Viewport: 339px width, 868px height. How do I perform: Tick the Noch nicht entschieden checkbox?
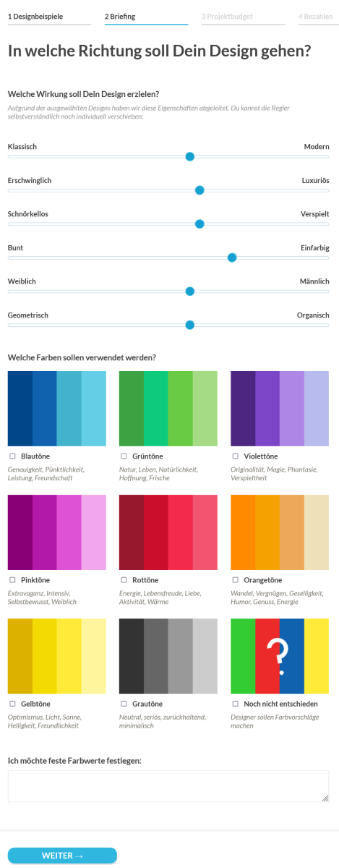click(x=236, y=703)
